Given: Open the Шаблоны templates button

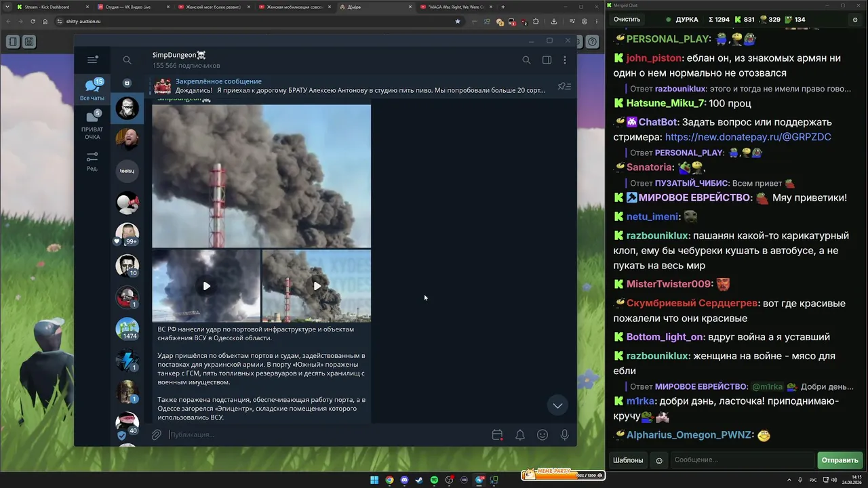Looking at the screenshot, I should coord(628,460).
